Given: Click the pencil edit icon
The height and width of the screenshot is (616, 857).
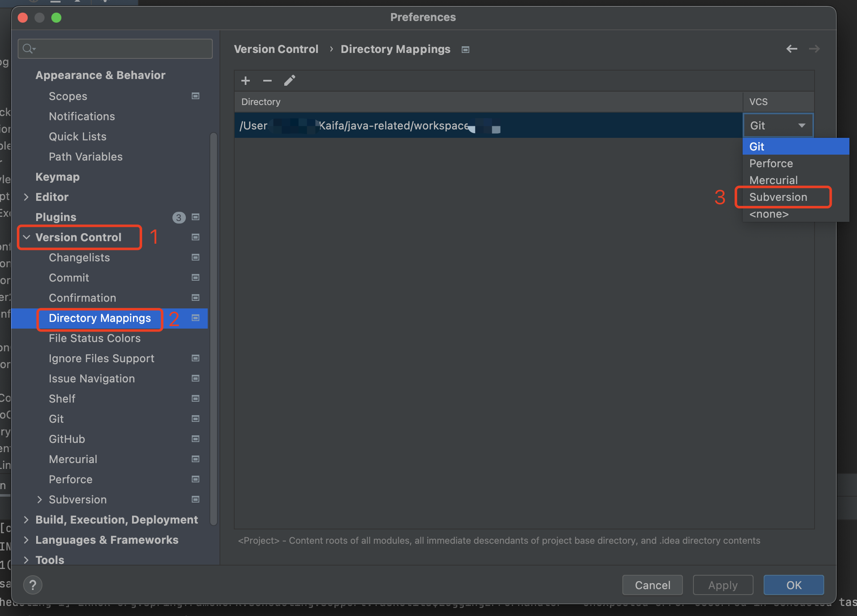Looking at the screenshot, I should tap(290, 80).
